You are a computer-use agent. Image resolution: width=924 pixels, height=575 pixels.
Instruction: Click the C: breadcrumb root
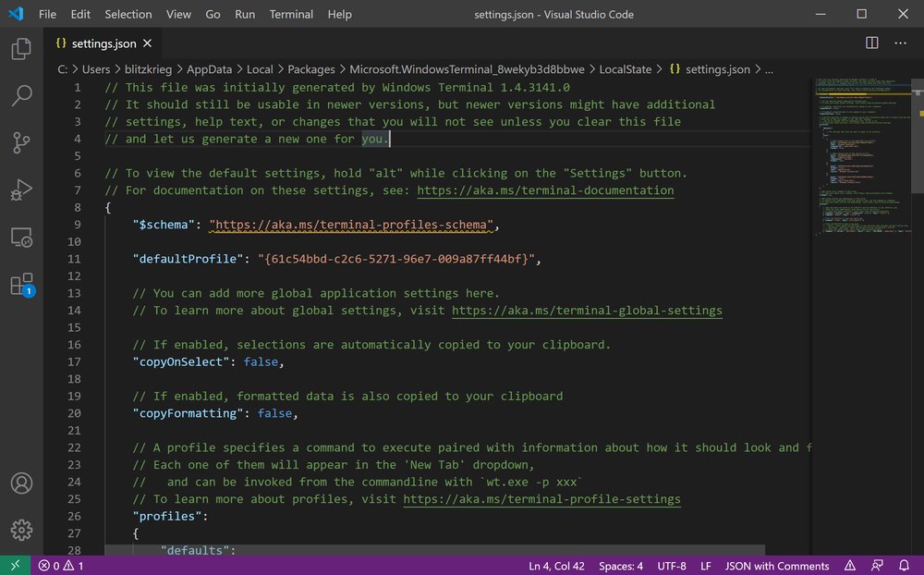click(x=63, y=69)
